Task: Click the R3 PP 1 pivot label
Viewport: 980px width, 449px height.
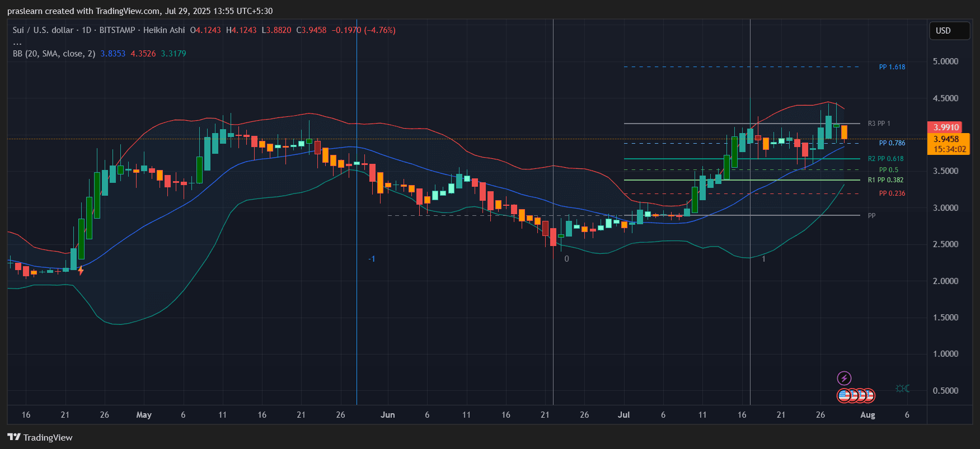Action: pyautogui.click(x=879, y=124)
